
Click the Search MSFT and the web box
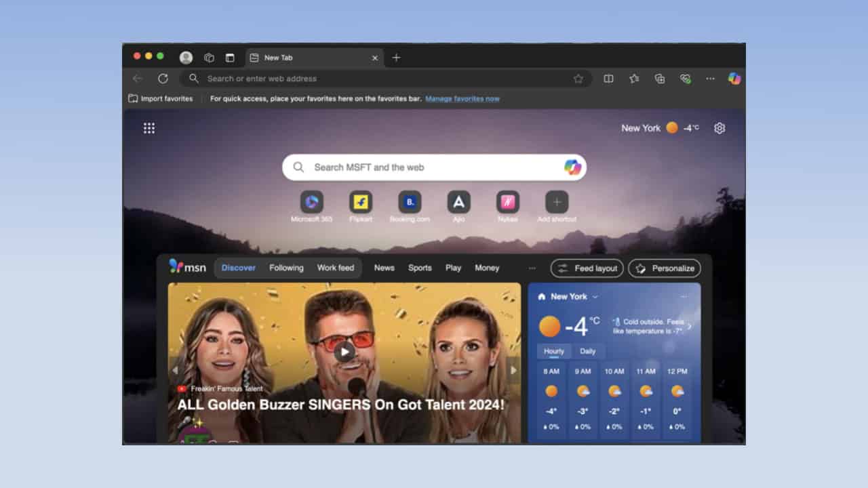[x=434, y=167]
